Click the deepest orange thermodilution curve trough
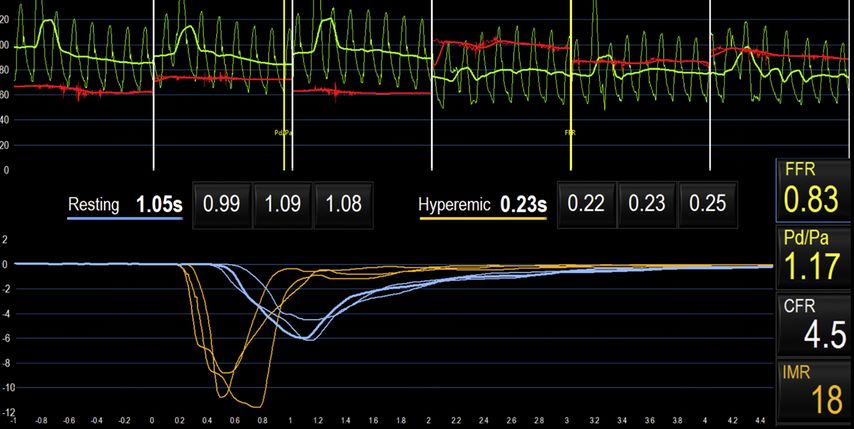854x429 pixels. (x=259, y=406)
